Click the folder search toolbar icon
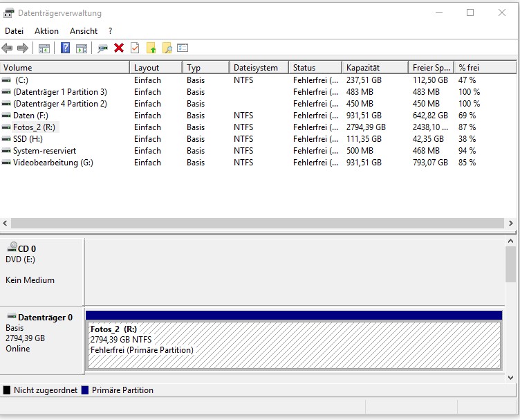The height and width of the screenshot is (420, 520). [167, 48]
